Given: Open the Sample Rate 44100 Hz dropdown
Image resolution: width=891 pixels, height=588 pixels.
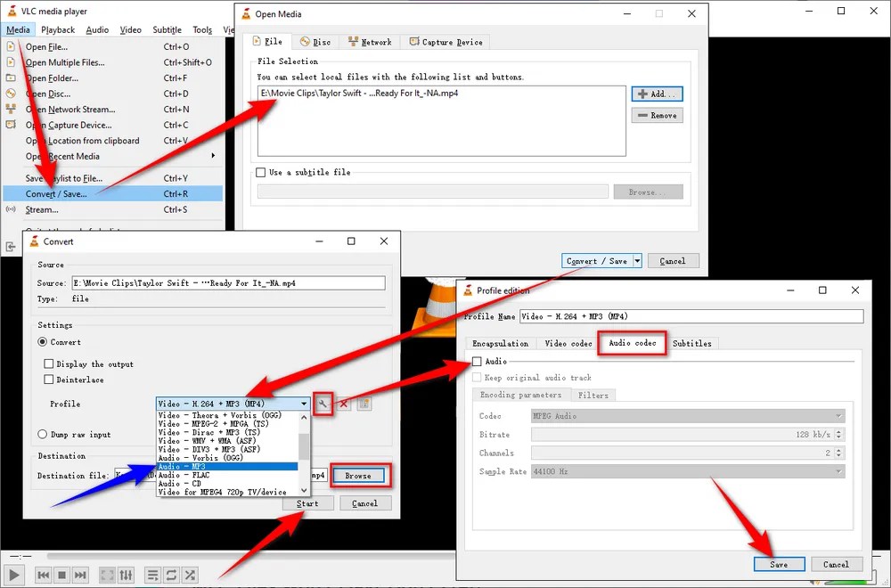Looking at the screenshot, I should pyautogui.click(x=688, y=471).
